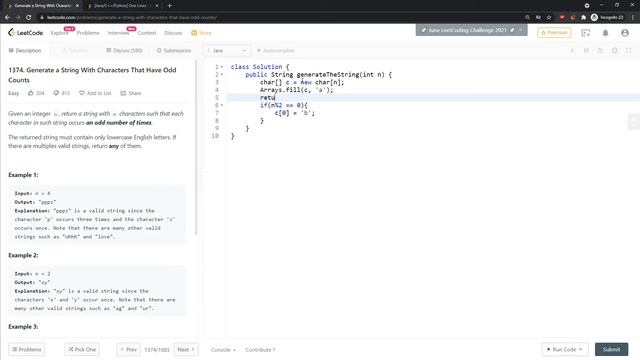Screen dimensions: 640x360
Task: Enter fullscreen editor mode
Action: point(629,51)
